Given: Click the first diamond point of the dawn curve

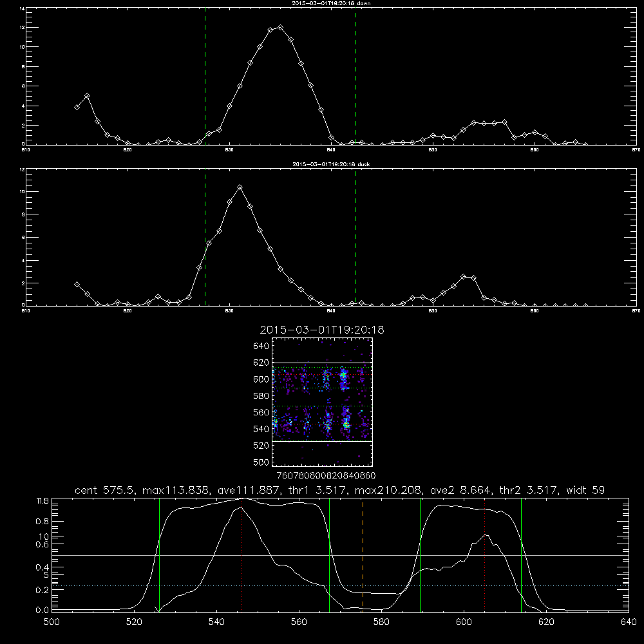Looking at the screenshot, I should click(x=77, y=107).
